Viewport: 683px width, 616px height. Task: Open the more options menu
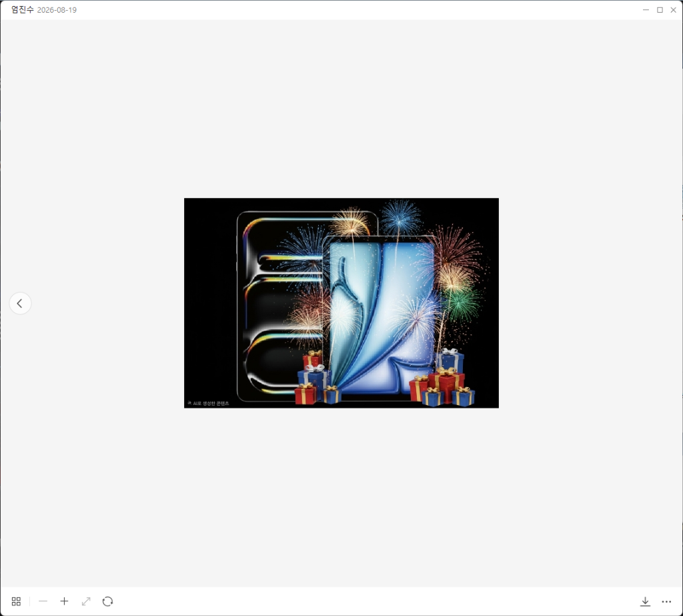(x=666, y=601)
